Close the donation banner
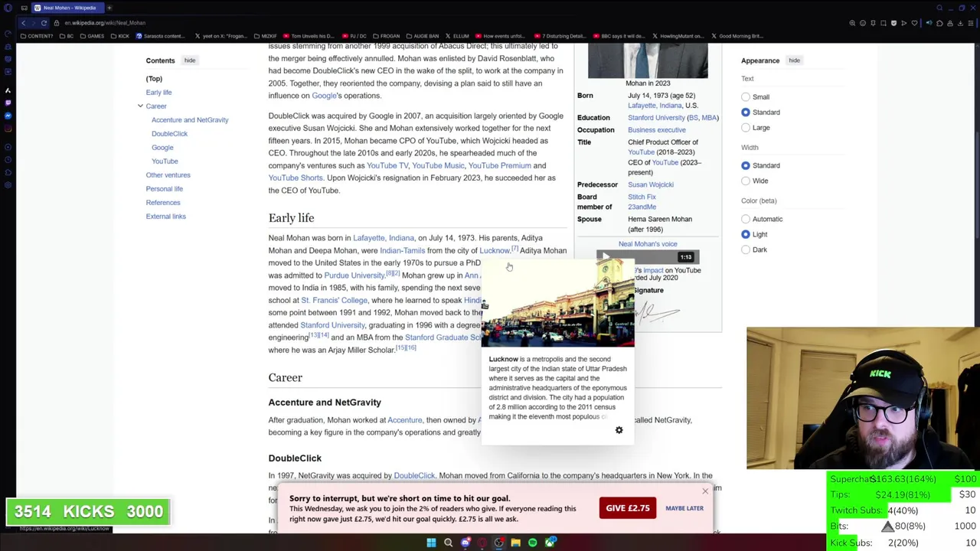This screenshot has width=980, height=551. (x=705, y=491)
